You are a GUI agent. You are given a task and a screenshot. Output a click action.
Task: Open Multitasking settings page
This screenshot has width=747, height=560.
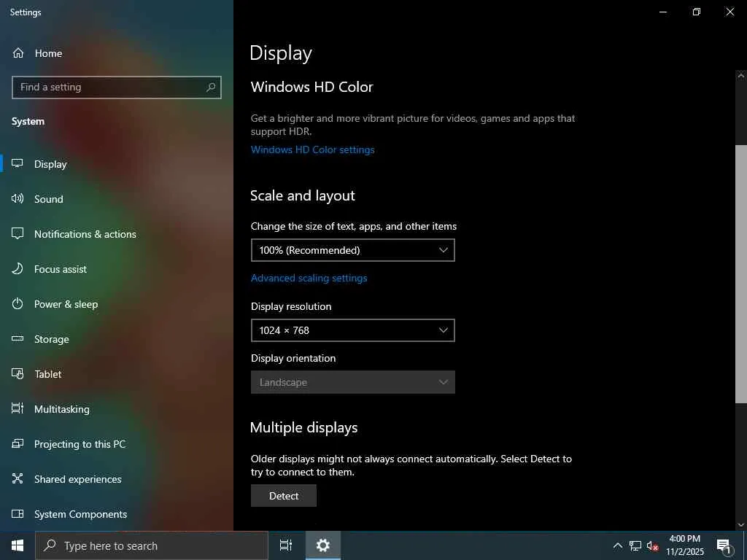(117, 409)
